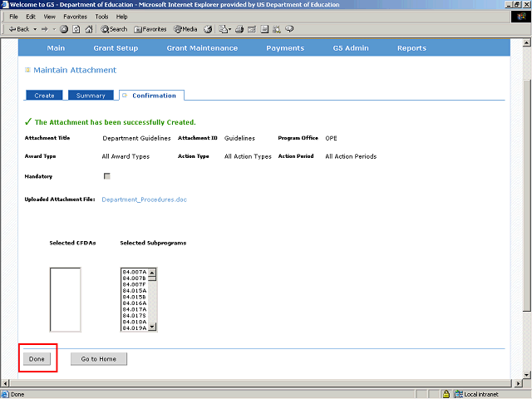
Task: Open the Media pane toolbar button
Action: pyautogui.click(x=185, y=29)
